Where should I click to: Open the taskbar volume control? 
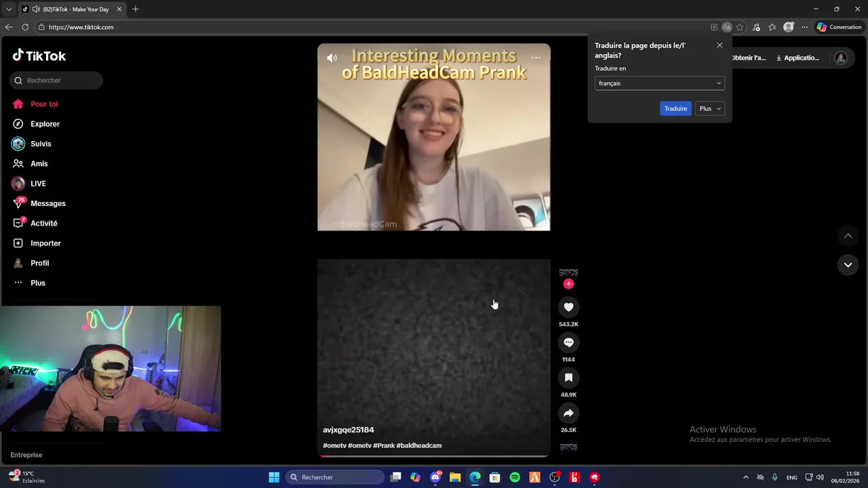click(x=820, y=477)
